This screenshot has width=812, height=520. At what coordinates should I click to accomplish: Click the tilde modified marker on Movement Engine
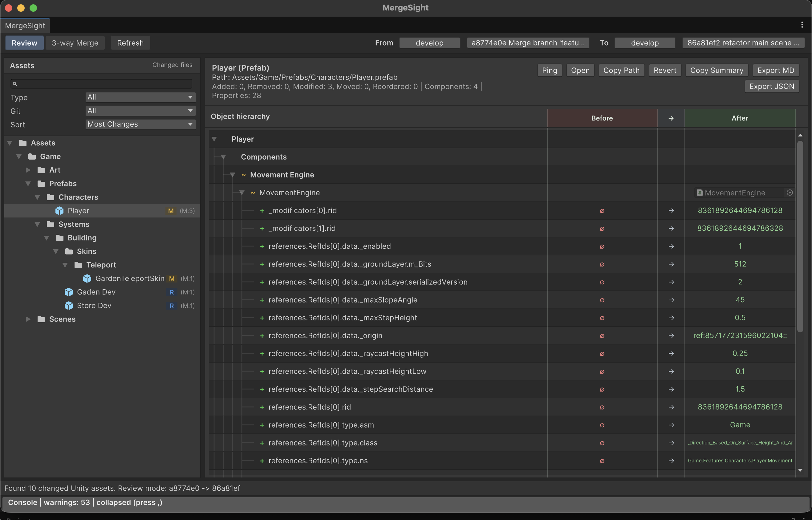[243, 175]
